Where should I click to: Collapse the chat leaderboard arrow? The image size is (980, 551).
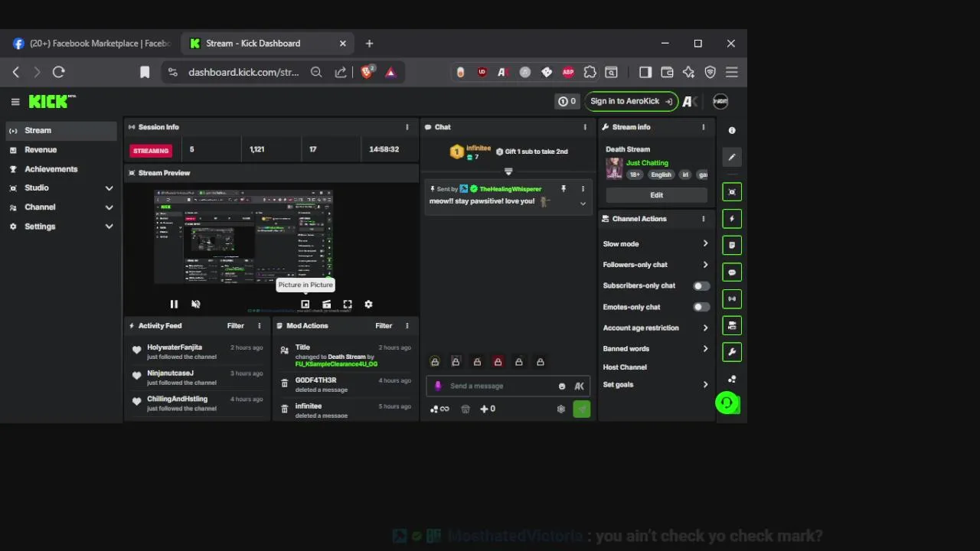click(x=508, y=171)
